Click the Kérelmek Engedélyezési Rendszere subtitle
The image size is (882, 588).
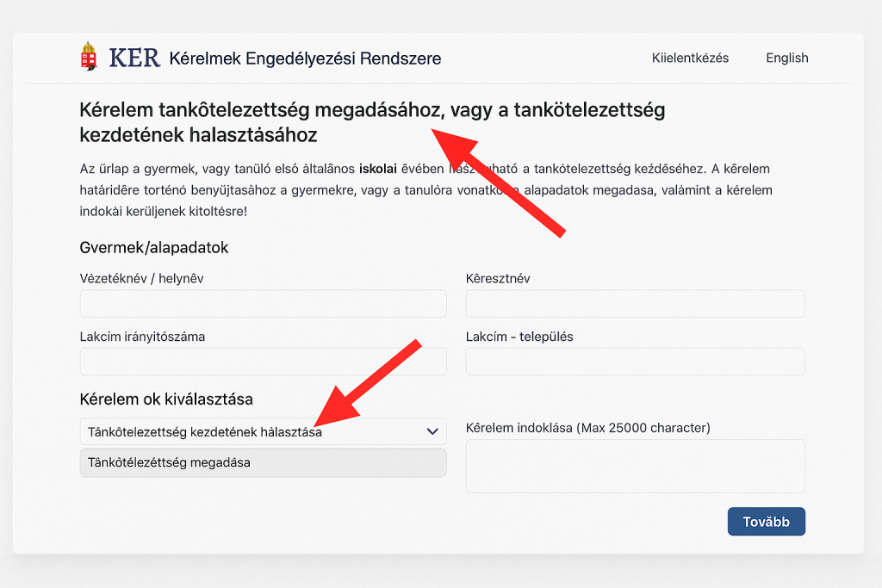(x=305, y=59)
